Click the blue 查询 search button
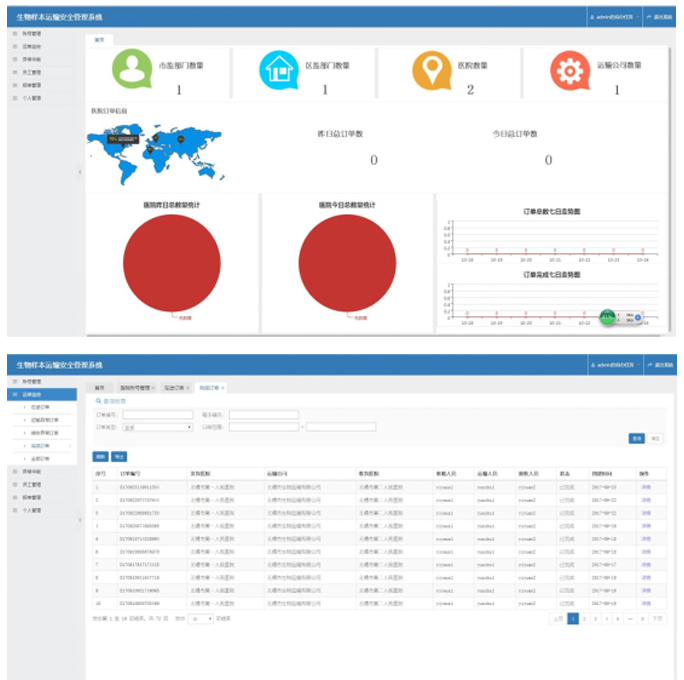This screenshot has width=684, height=680. tap(637, 438)
